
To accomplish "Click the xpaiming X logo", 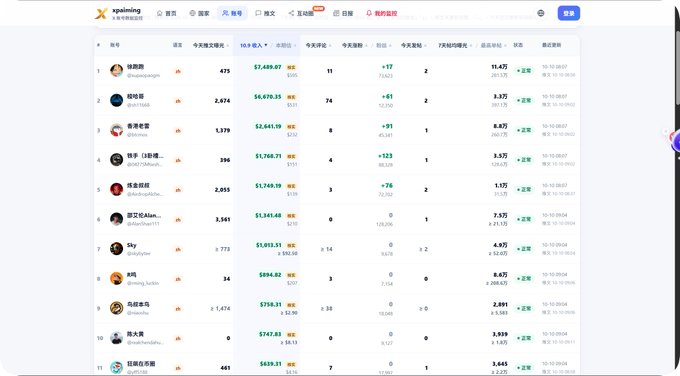I will pyautogui.click(x=101, y=13).
